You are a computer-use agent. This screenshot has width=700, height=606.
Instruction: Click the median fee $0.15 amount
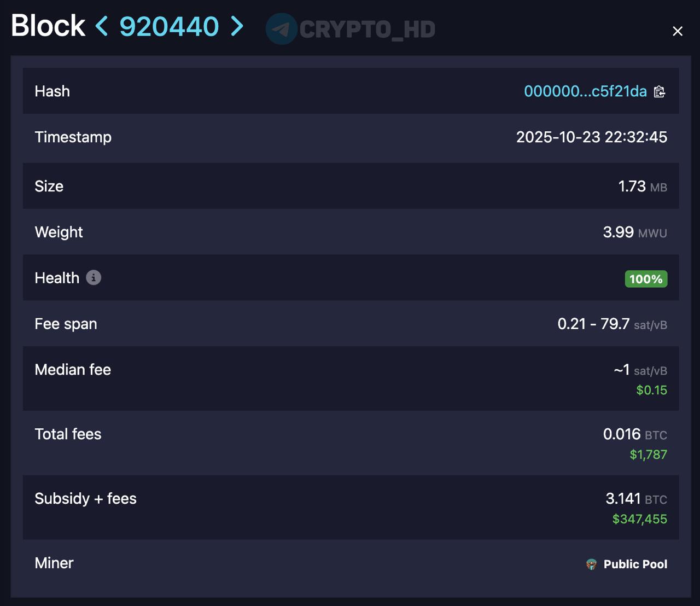coord(651,391)
